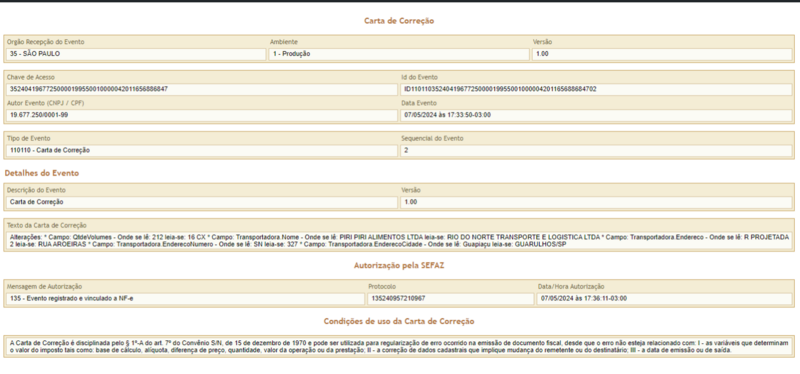800x374 pixels.
Task: Click the 'Data Evento' label
Action: point(419,103)
